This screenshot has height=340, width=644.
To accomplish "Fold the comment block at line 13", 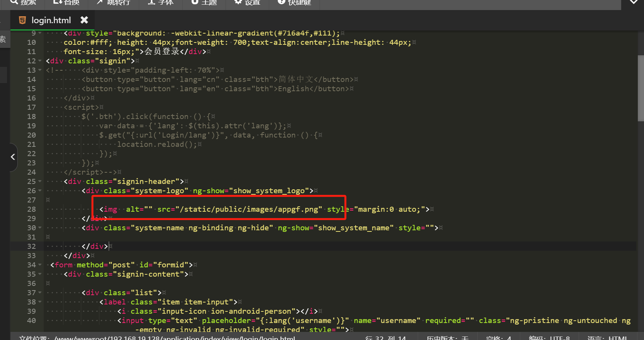I will (x=40, y=70).
